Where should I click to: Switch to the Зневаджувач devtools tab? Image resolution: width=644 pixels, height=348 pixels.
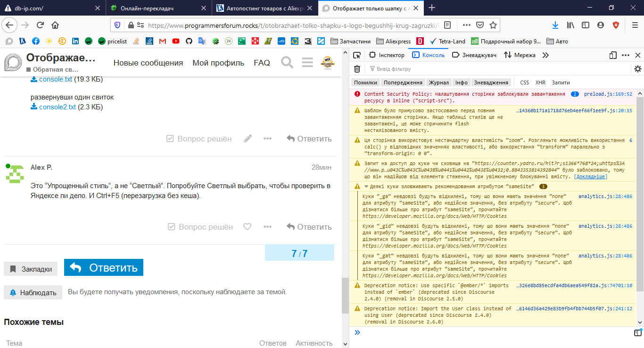(474, 55)
